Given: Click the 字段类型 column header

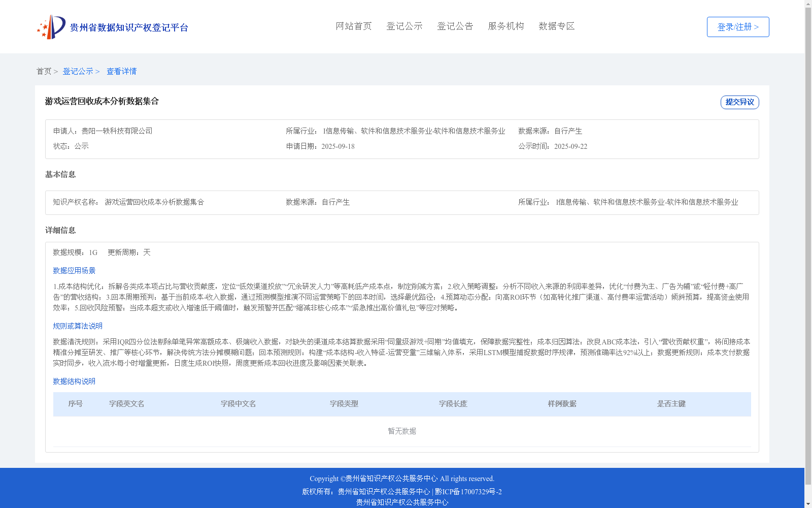Looking at the screenshot, I should click(x=344, y=404).
